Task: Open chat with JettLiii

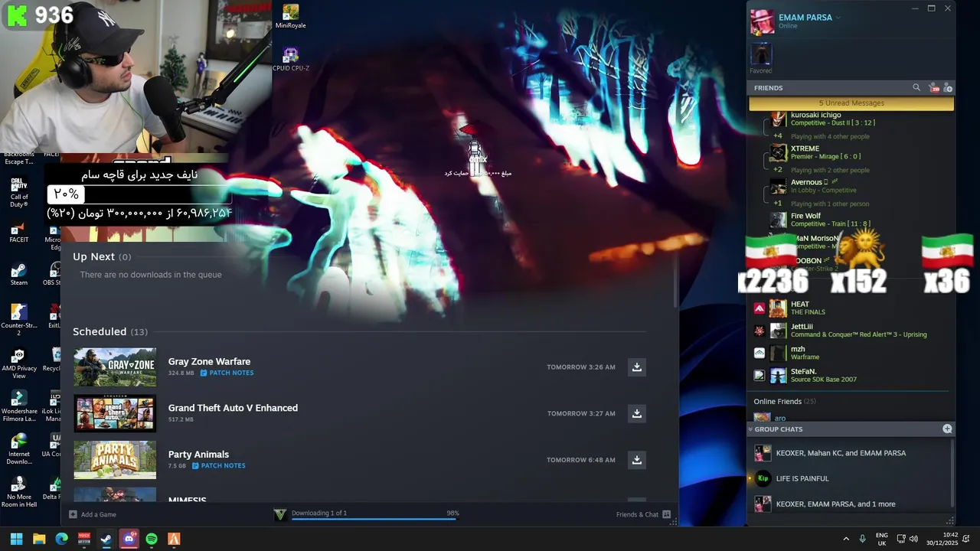Action: 851,331
